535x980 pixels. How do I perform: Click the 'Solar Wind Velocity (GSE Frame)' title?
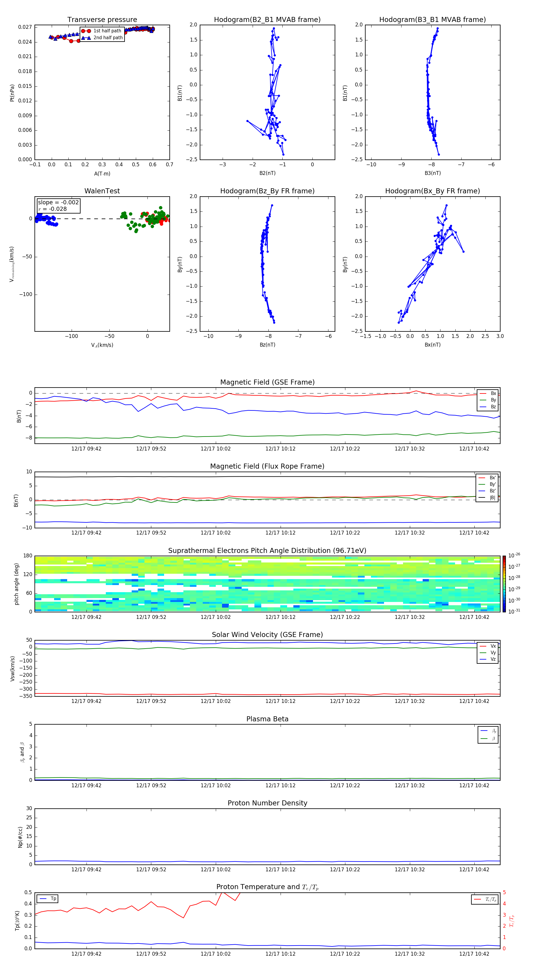pos(267,635)
